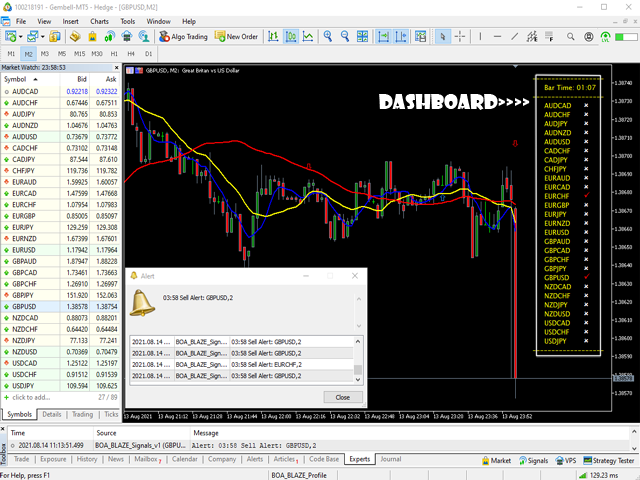Open the Strategy Tester in Toolbox bar
Screen dimensions: 640x480
click(x=610, y=460)
